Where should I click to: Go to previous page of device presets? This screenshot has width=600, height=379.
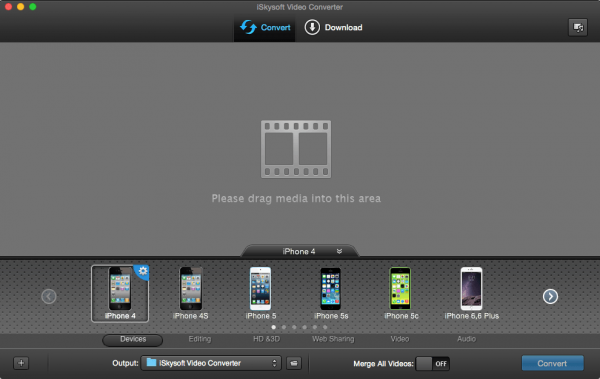coord(49,296)
